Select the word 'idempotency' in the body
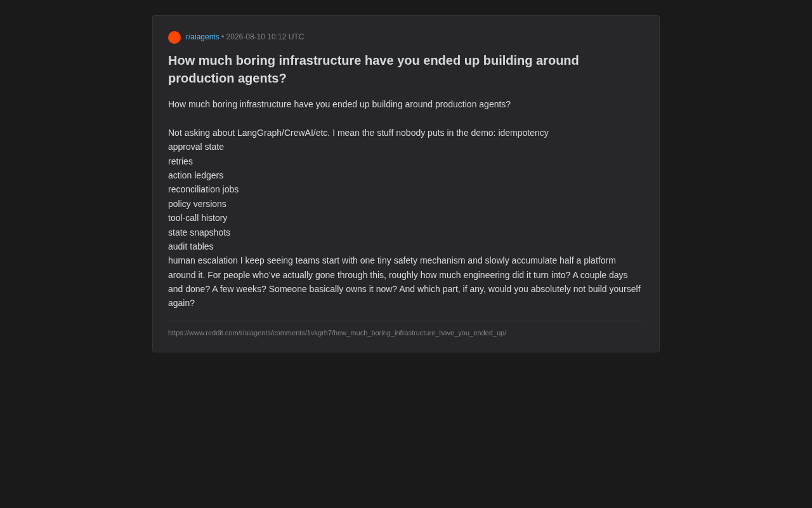The width and height of the screenshot is (812, 508). pyautogui.click(x=523, y=133)
